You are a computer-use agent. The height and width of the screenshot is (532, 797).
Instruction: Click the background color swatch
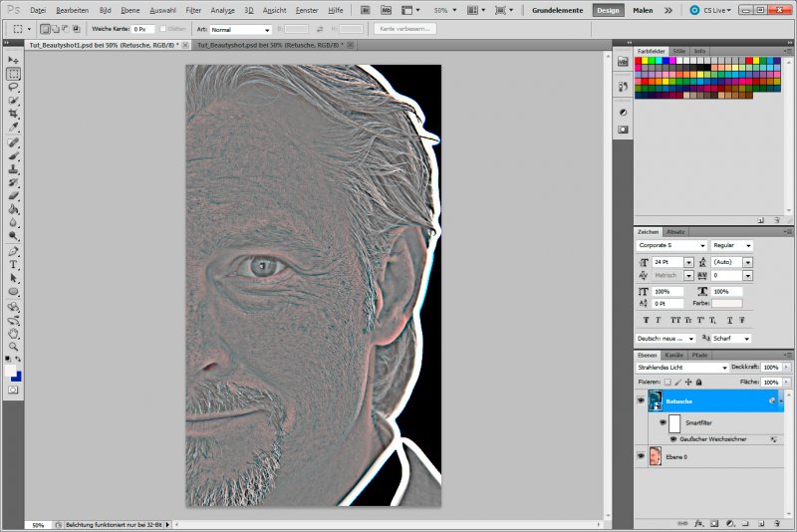[x=18, y=378]
